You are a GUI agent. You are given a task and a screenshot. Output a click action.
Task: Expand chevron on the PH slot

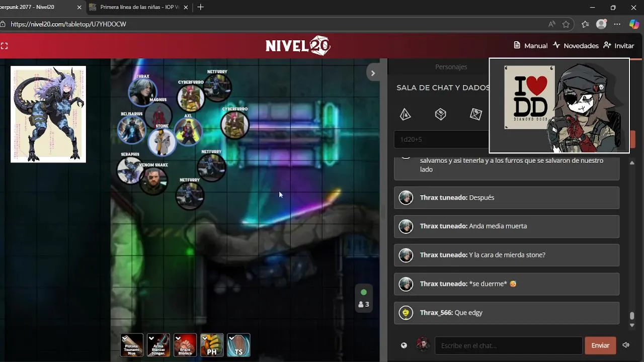[x=205, y=338]
